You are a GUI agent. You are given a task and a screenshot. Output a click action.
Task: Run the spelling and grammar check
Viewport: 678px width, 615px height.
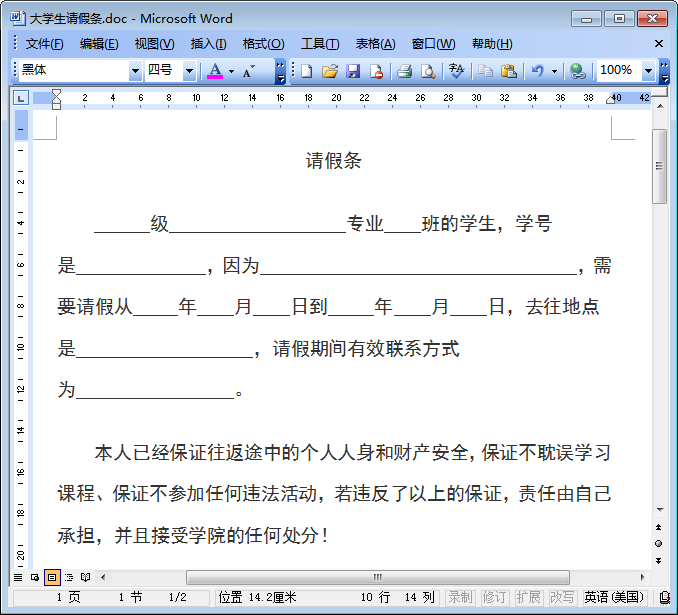(457, 71)
